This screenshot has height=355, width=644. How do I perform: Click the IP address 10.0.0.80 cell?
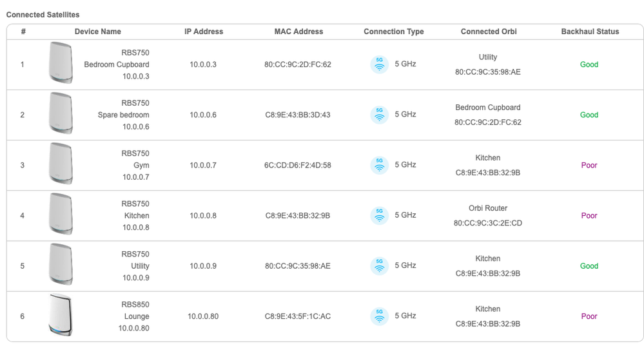coord(203,316)
